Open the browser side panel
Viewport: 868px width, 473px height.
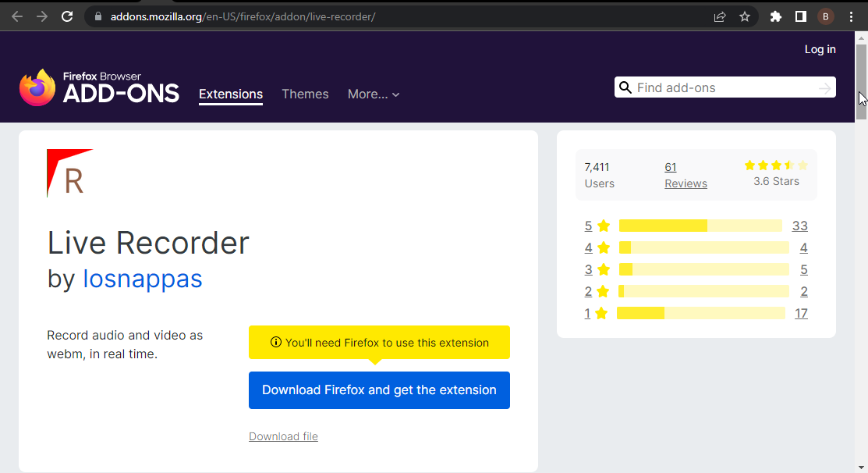[800, 16]
